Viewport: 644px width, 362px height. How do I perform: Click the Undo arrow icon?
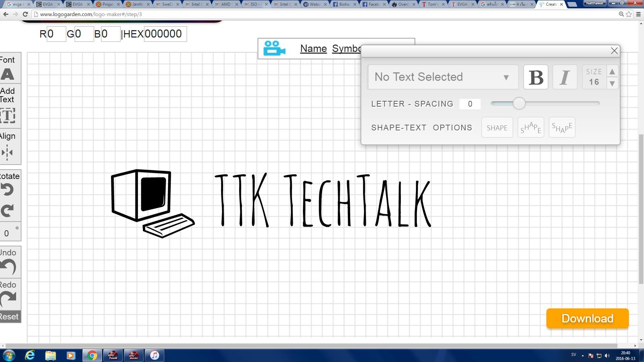click(8, 267)
